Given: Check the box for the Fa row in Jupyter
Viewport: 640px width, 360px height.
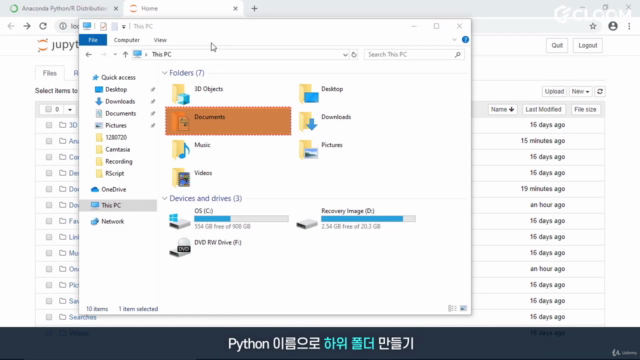Looking at the screenshot, I should click(49, 221).
